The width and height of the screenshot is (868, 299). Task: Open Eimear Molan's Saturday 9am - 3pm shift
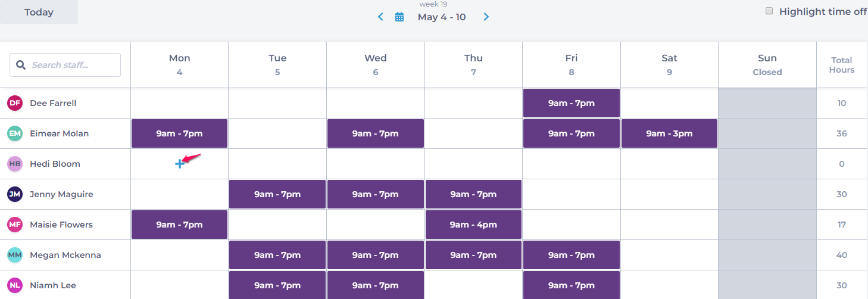point(669,133)
